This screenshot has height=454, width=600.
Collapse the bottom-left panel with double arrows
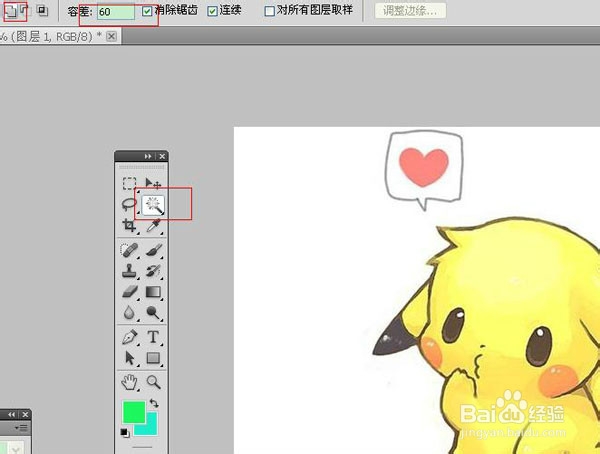point(11,415)
